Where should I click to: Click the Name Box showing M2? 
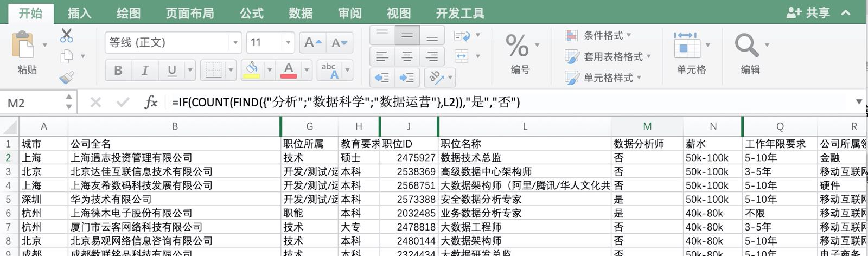(x=34, y=103)
